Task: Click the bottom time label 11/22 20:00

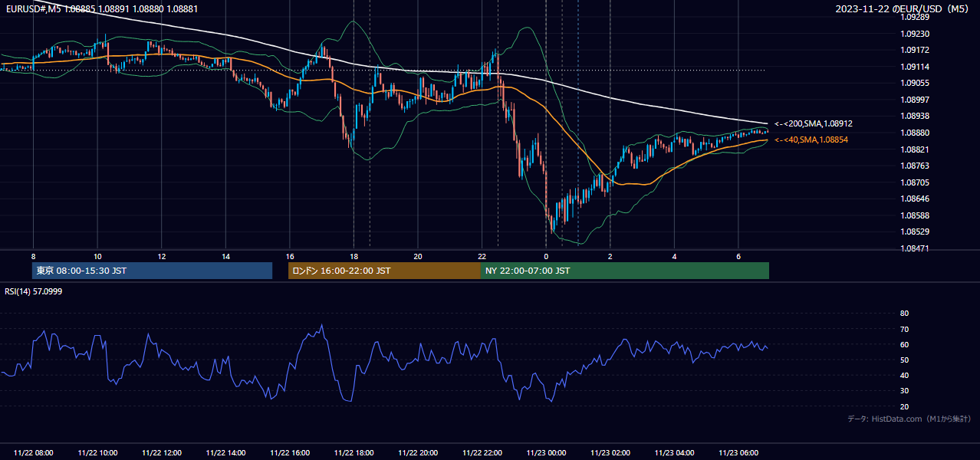Action: [x=418, y=453]
